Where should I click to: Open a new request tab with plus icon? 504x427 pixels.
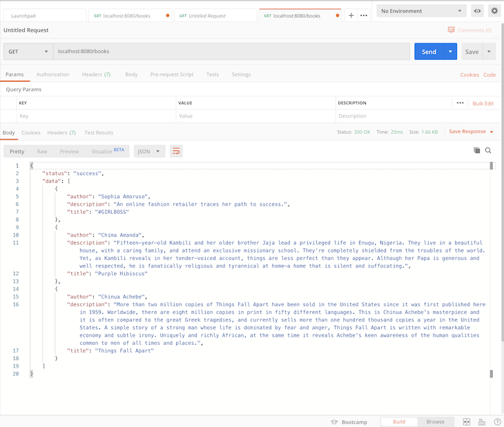click(351, 15)
